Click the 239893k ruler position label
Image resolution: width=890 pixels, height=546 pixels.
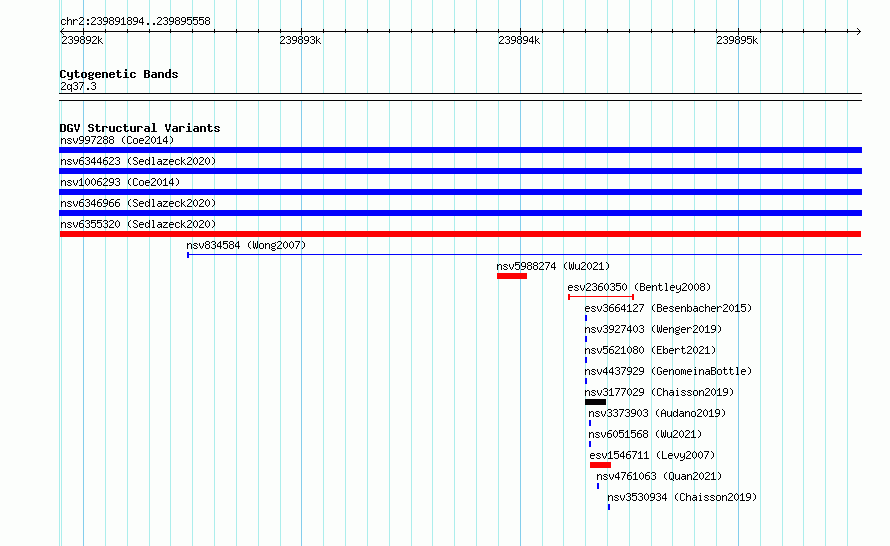pyautogui.click(x=300, y=40)
